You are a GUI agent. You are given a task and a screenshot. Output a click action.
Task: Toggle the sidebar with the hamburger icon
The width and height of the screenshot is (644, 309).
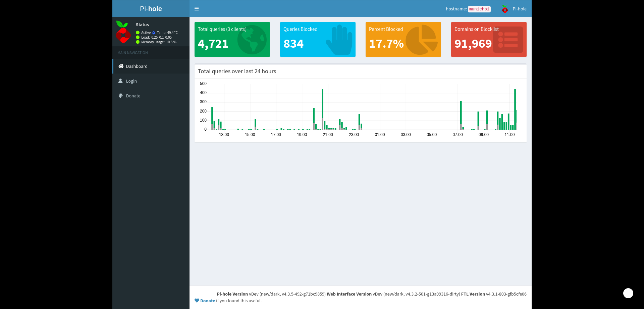(197, 9)
